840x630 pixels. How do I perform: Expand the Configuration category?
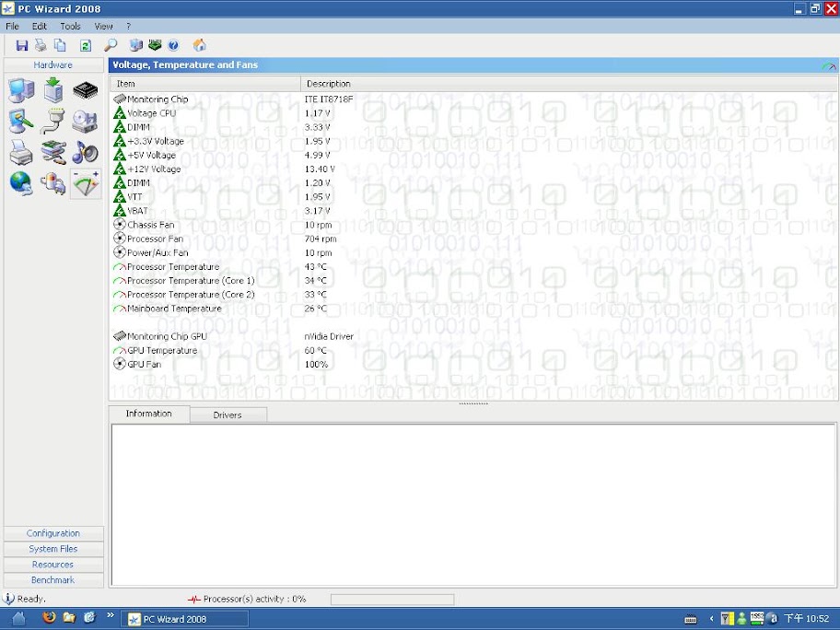click(53, 533)
